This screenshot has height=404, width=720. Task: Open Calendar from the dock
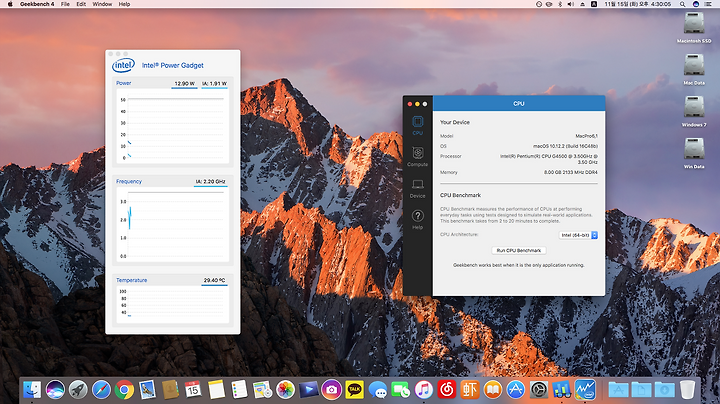[193, 390]
